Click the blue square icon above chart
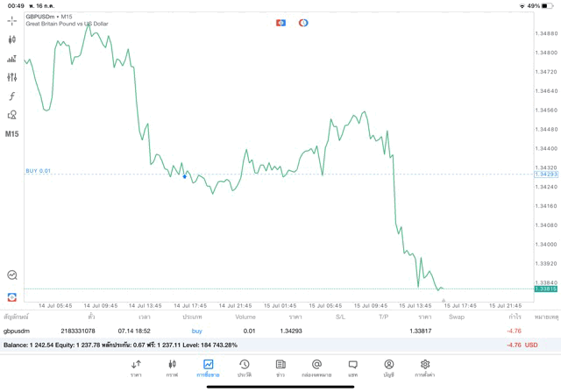The image size is (561, 392). (x=280, y=22)
